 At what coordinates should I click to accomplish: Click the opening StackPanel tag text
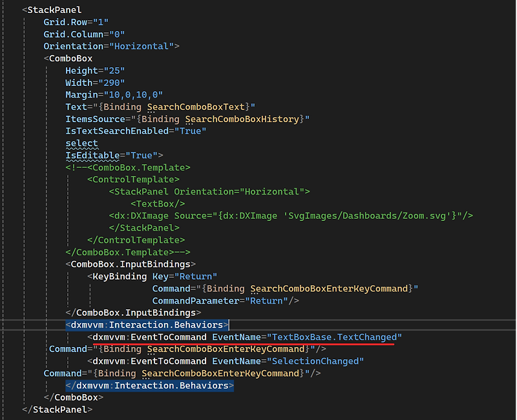(52, 10)
